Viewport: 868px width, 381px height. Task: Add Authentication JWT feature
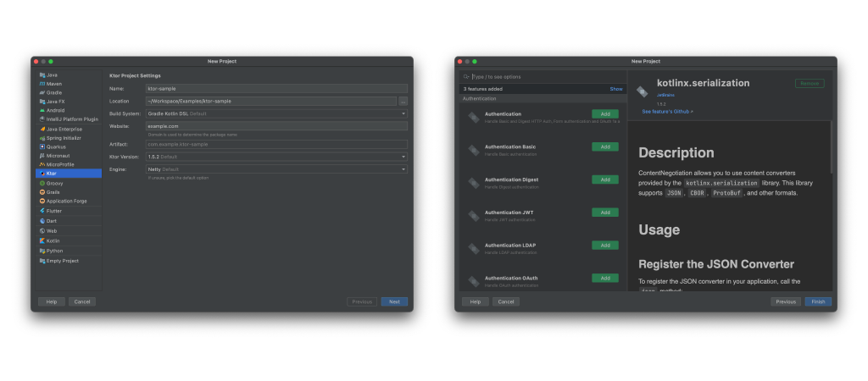coord(605,213)
